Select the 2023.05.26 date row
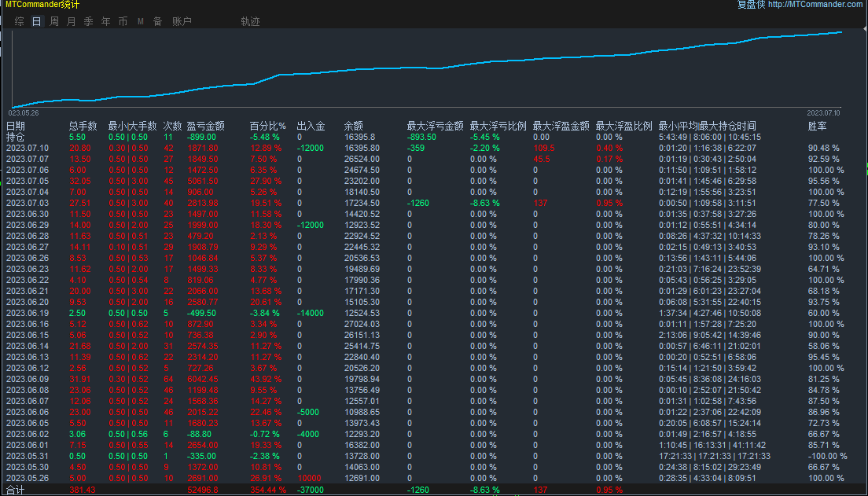868x496 pixels. [x=27, y=478]
